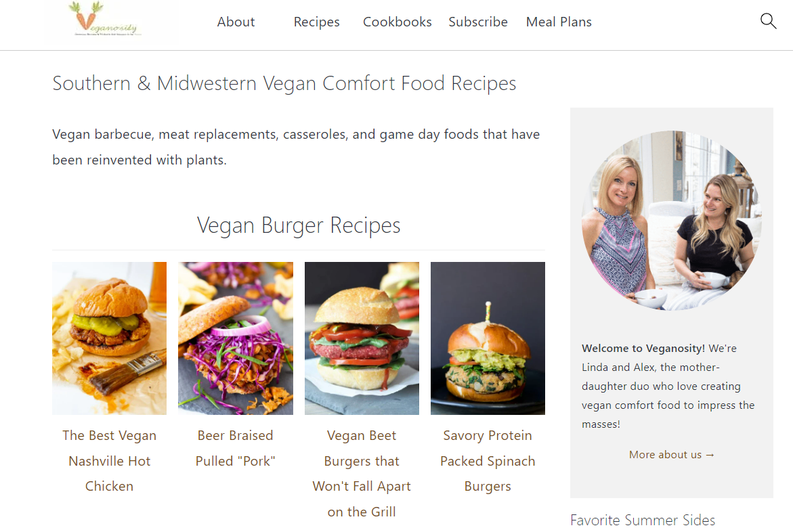View the Spinach Burger image

[488, 338]
